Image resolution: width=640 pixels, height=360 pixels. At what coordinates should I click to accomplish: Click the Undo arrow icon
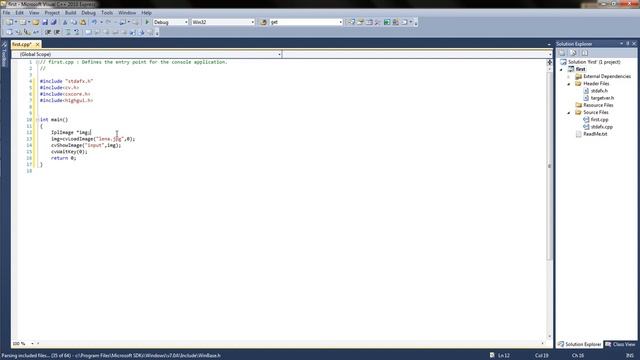[94, 22]
